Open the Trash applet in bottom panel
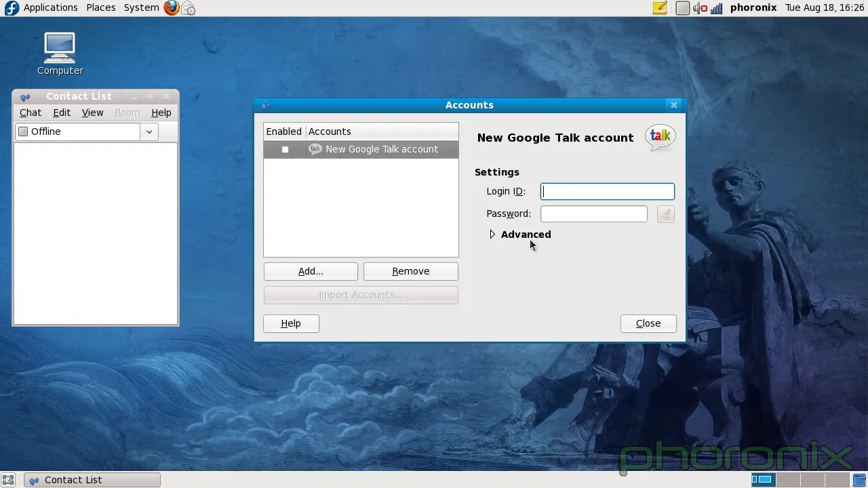This screenshot has width=868, height=488. (x=859, y=480)
